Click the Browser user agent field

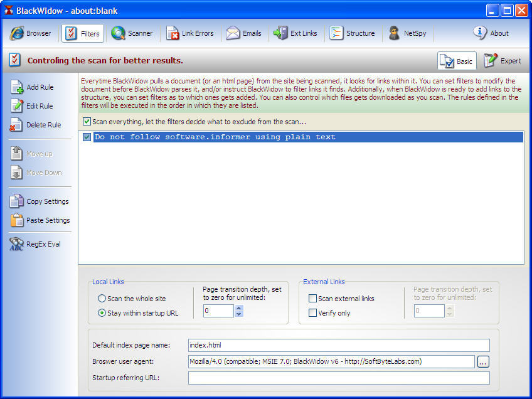(331, 361)
